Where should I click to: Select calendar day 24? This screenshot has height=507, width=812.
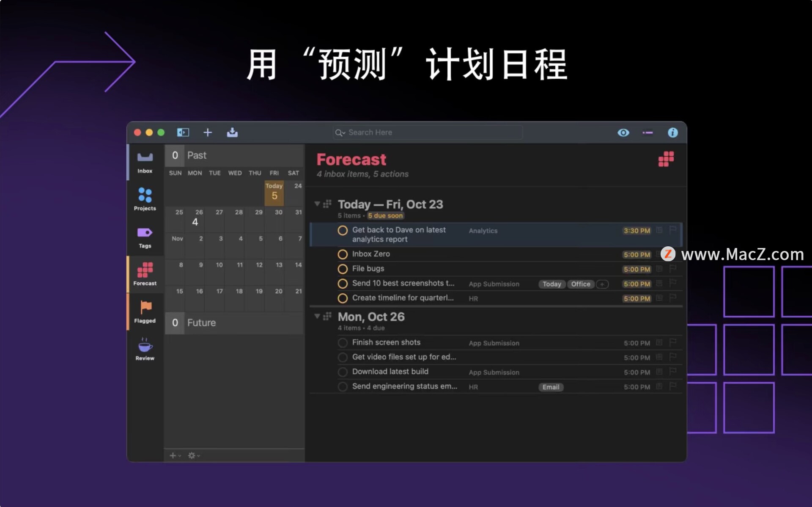pyautogui.click(x=294, y=193)
